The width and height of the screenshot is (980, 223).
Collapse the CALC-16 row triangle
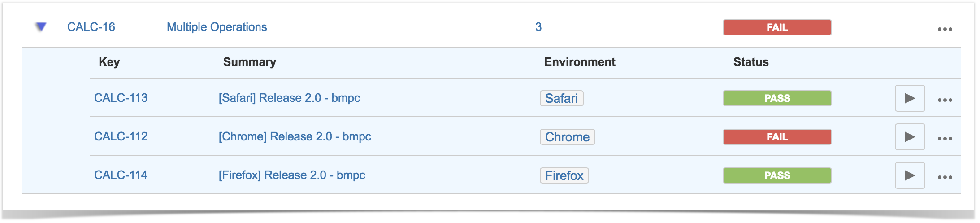tap(41, 27)
